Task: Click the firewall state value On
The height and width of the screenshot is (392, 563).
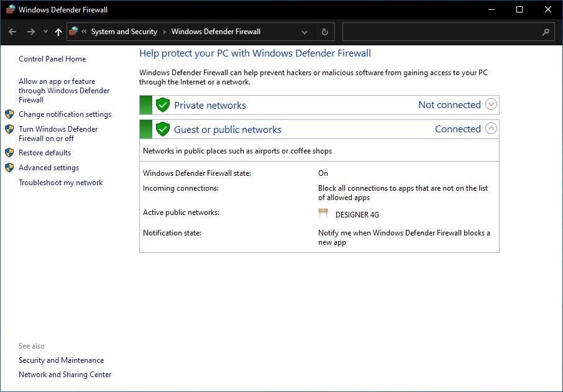Action: 323,173
